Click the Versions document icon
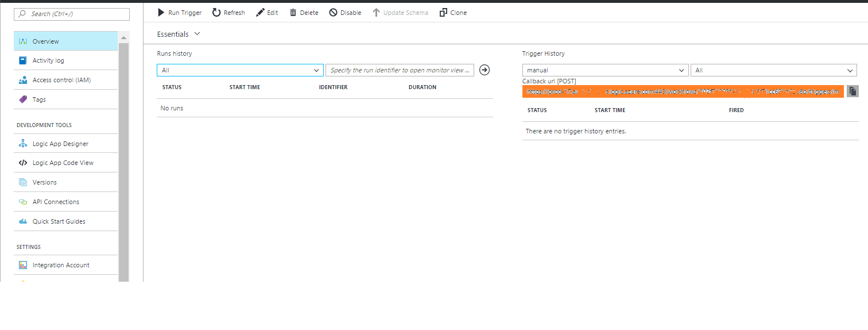Screen dimensions: 868x330 pyautogui.click(x=23, y=182)
